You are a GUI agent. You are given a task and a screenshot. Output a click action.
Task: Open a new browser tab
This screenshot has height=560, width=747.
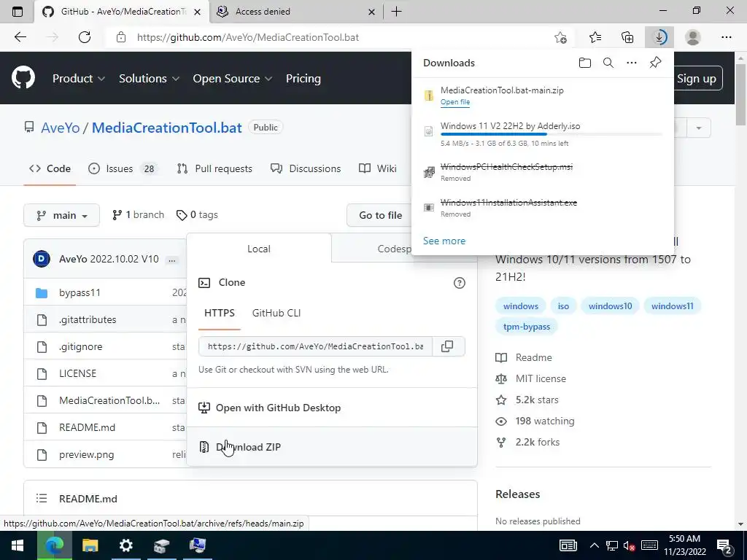396,12
